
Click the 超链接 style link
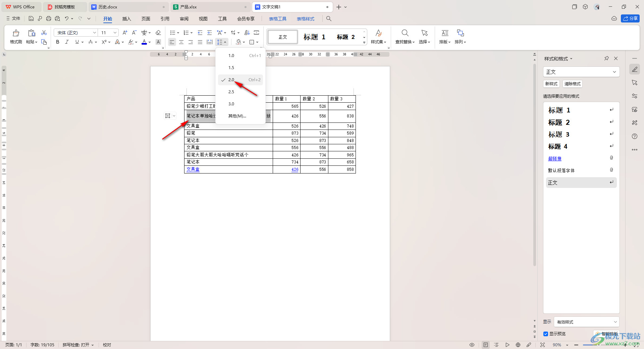coord(555,158)
